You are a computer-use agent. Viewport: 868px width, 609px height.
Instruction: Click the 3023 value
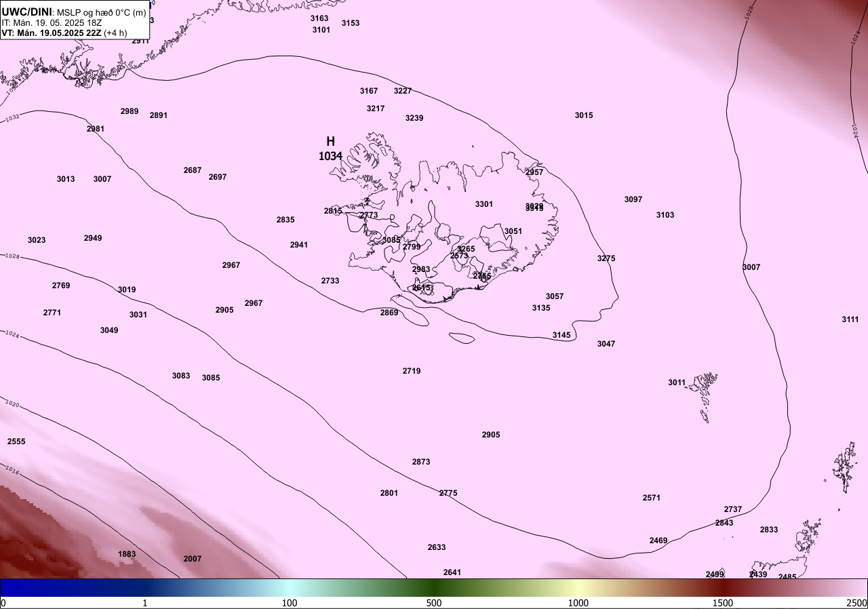tap(37, 240)
